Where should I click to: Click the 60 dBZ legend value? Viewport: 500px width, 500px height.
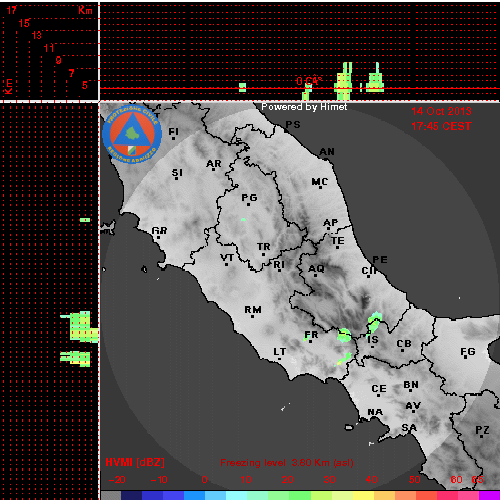(x=457, y=480)
